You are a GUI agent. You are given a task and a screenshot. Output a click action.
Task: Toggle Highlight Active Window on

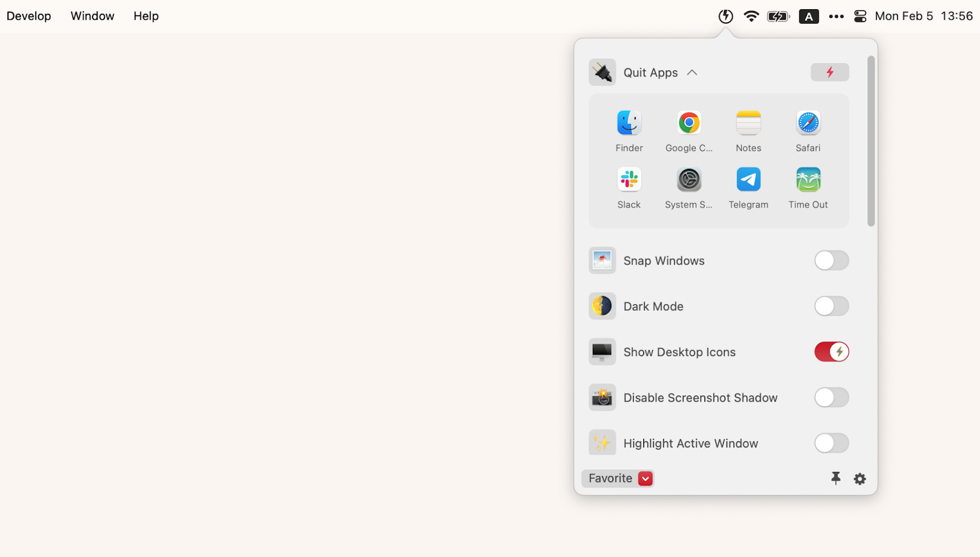(831, 443)
